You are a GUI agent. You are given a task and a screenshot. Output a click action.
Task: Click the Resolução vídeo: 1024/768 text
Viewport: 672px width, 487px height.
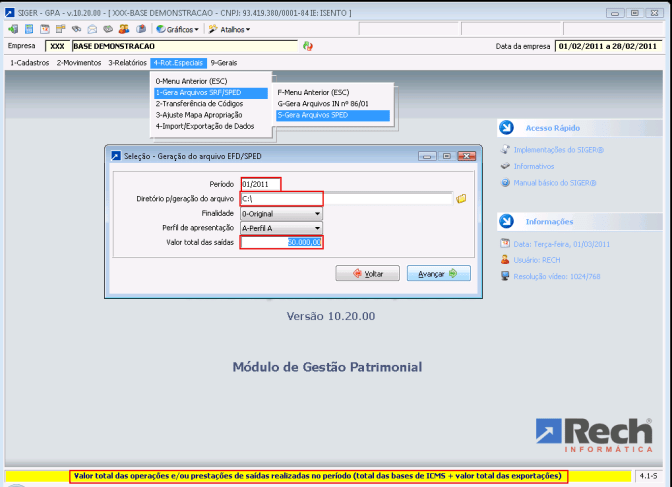pos(557,277)
